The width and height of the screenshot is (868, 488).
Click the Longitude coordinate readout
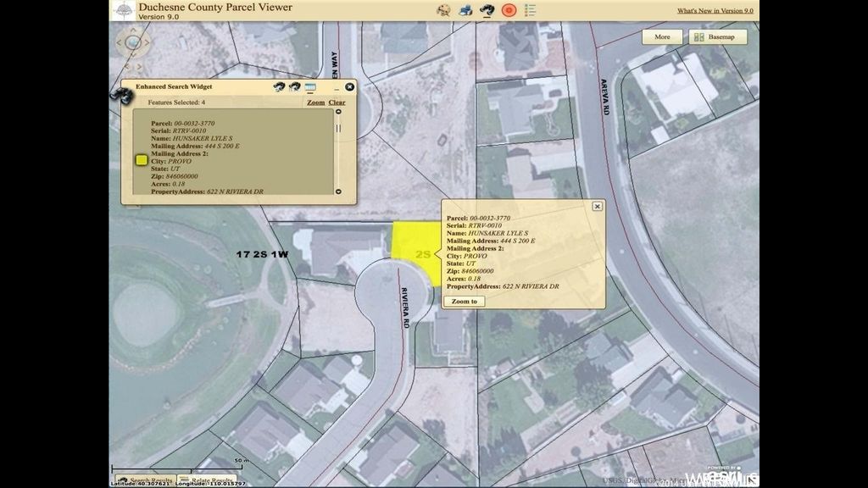pos(210,484)
